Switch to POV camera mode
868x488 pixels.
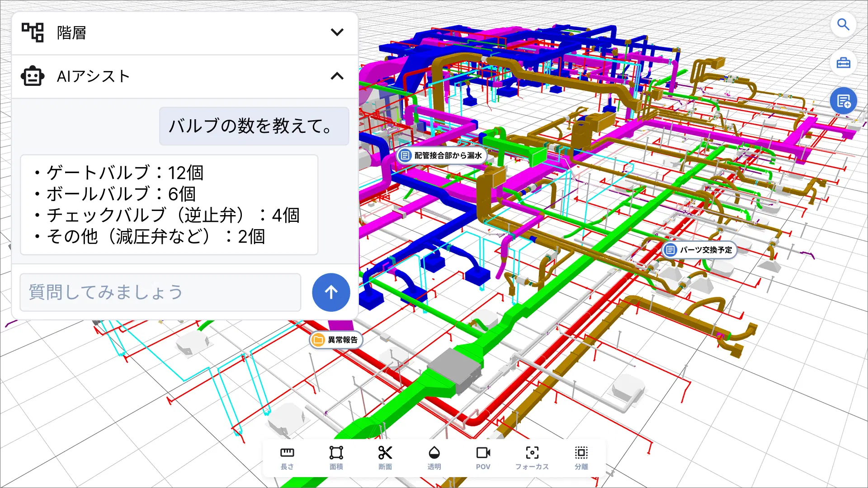pos(483,458)
